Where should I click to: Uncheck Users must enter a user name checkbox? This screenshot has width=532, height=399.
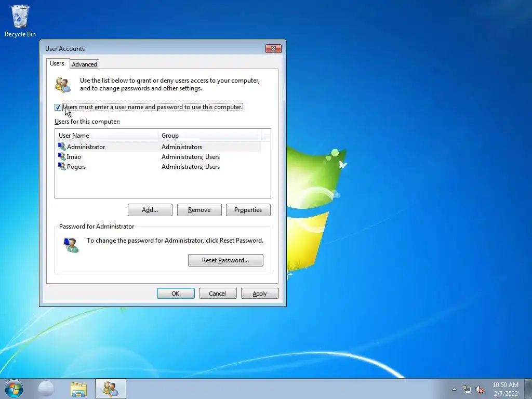click(x=58, y=107)
